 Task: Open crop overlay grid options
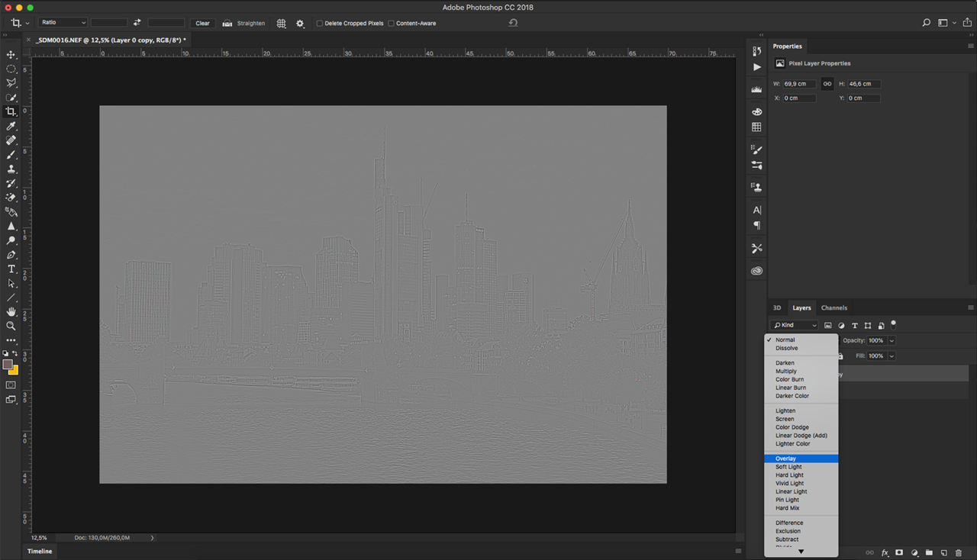coord(281,24)
